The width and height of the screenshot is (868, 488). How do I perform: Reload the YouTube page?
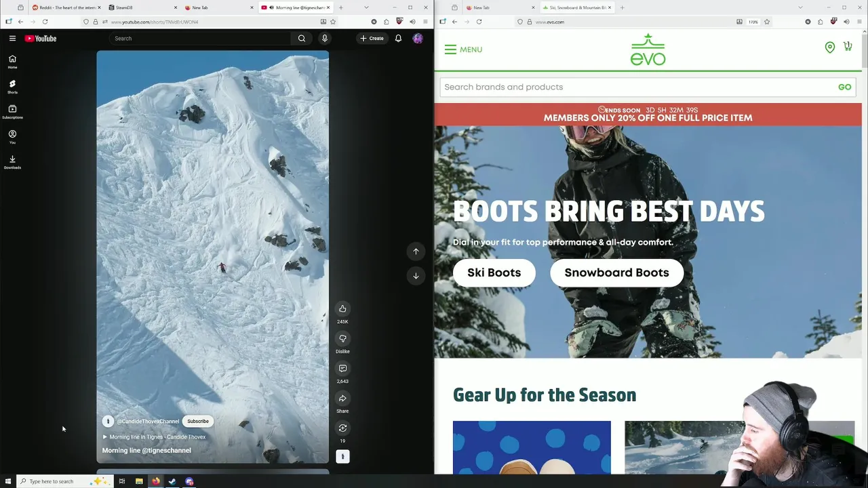coord(45,22)
